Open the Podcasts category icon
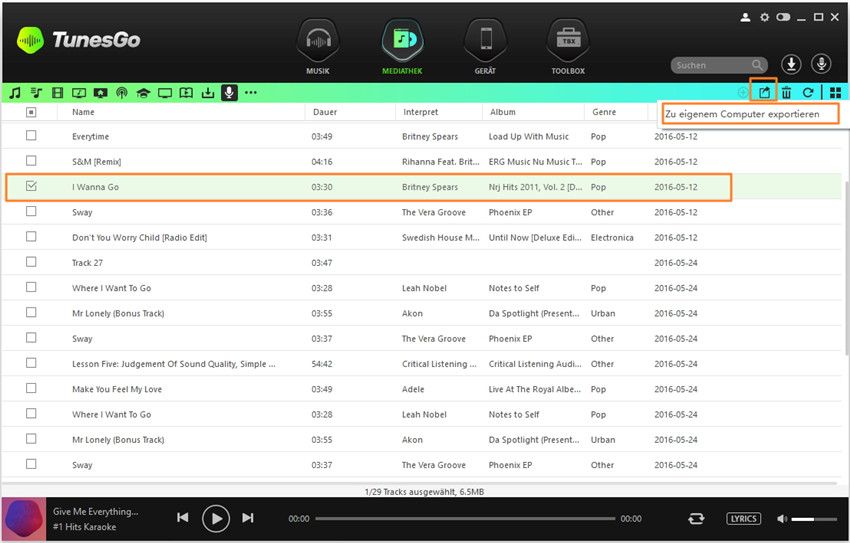Screen dimensions: 850x543 click(x=122, y=93)
